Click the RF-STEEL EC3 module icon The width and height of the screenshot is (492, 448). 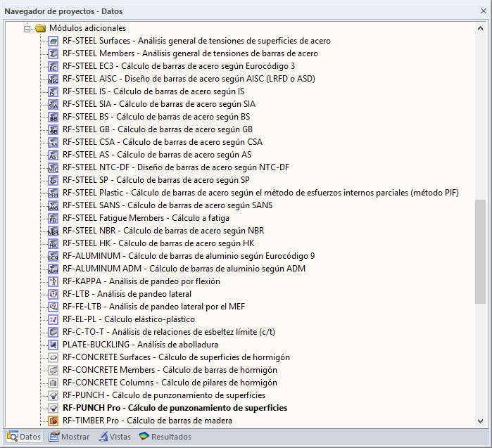53,67
